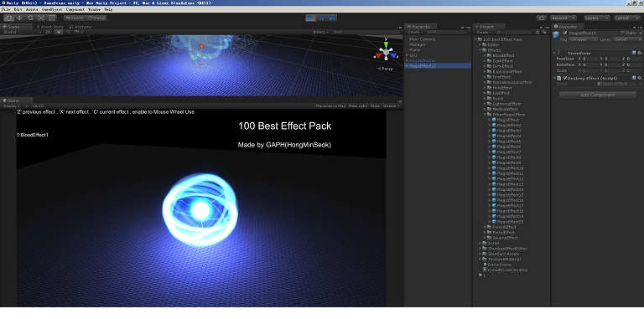Select Main Camera in Hierarchy

pos(438,39)
